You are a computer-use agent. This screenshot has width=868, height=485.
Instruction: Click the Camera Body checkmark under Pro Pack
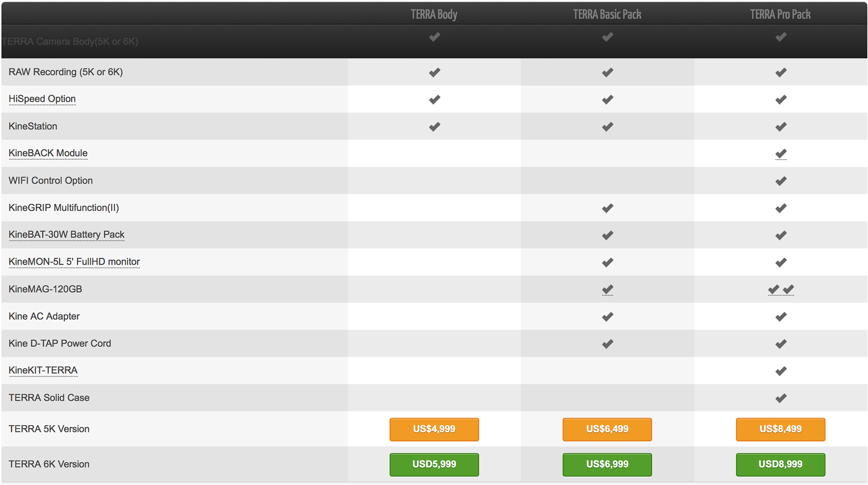coord(781,37)
